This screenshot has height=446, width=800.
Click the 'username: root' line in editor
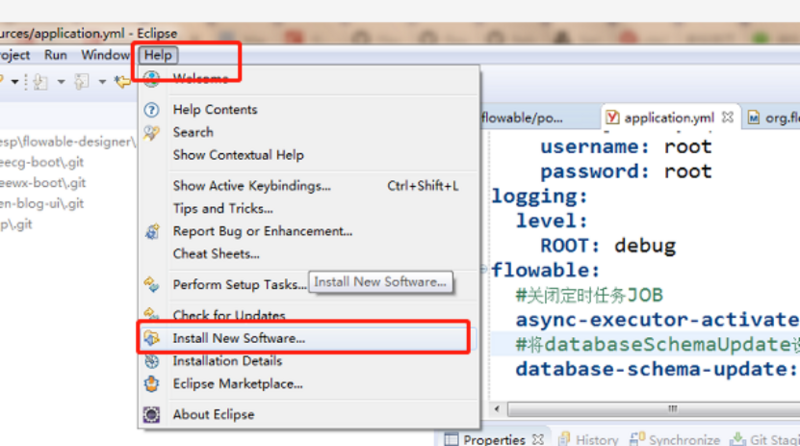tap(626, 147)
